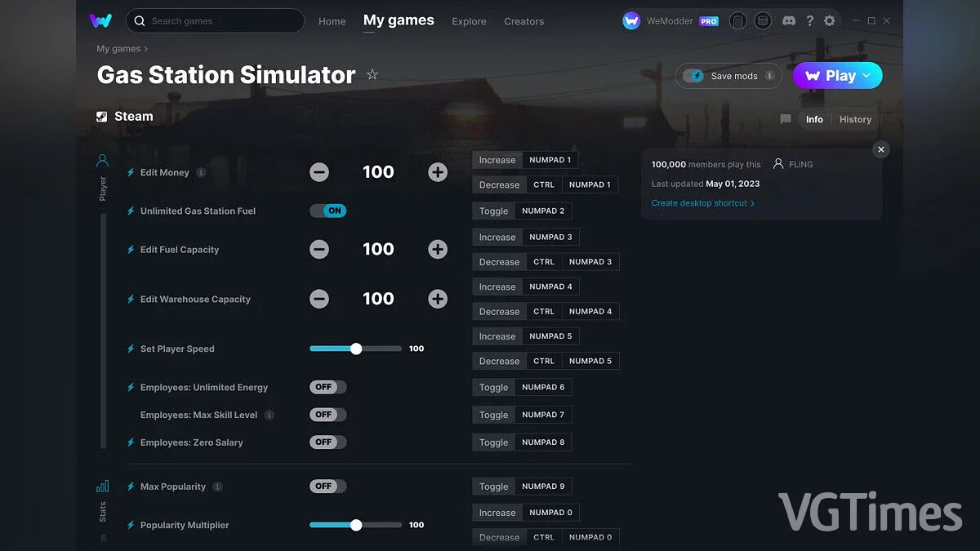Click the Create desktop shortcut link
The width and height of the screenshot is (980, 551).
point(701,202)
